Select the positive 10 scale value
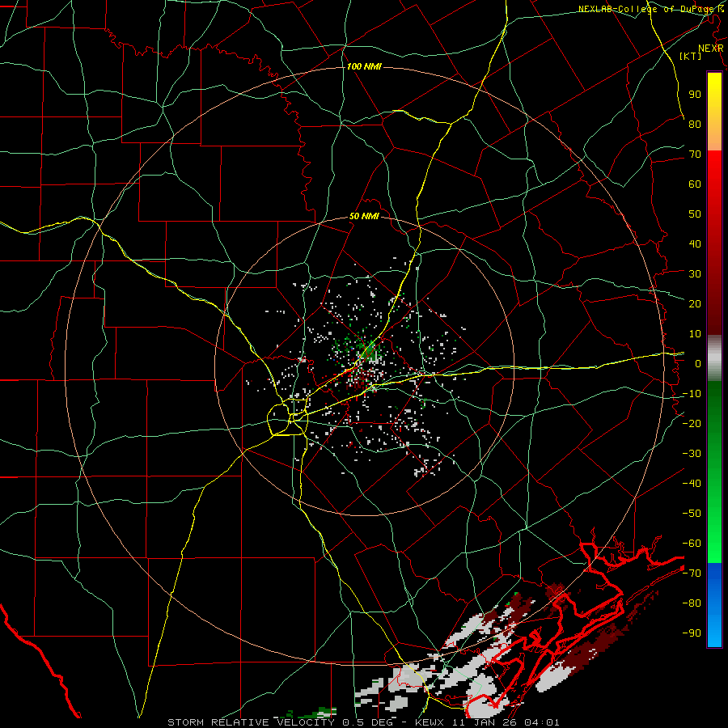 [695, 334]
